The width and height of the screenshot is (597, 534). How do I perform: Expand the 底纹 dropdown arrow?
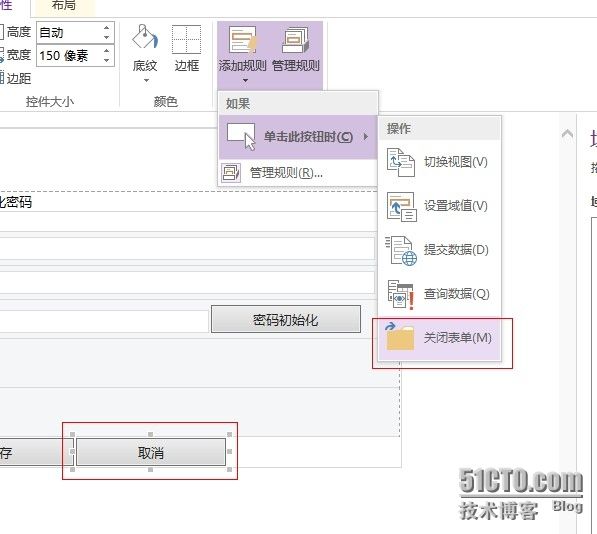(146, 80)
